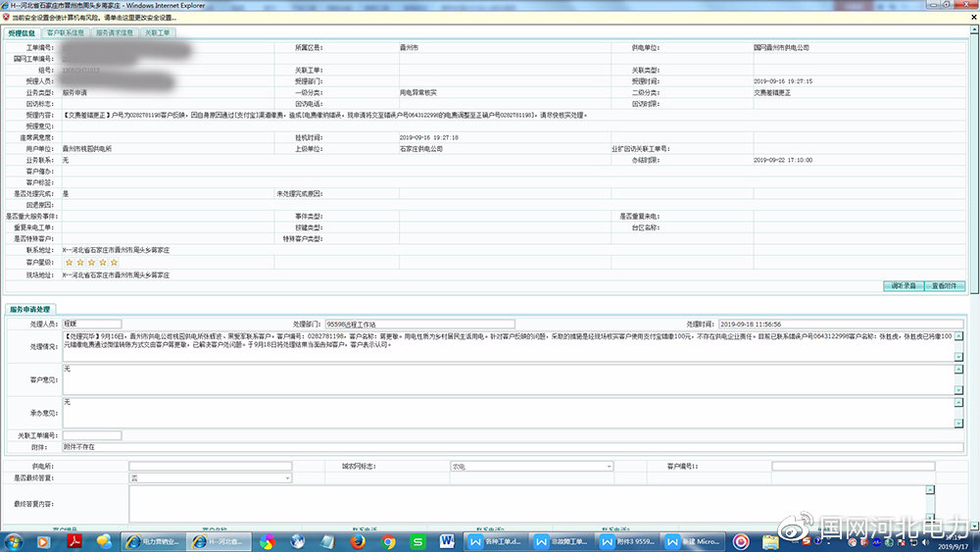Image resolution: width=980 pixels, height=552 pixels.
Task: Switch to the 客户联系信息 tab
Action: [68, 32]
